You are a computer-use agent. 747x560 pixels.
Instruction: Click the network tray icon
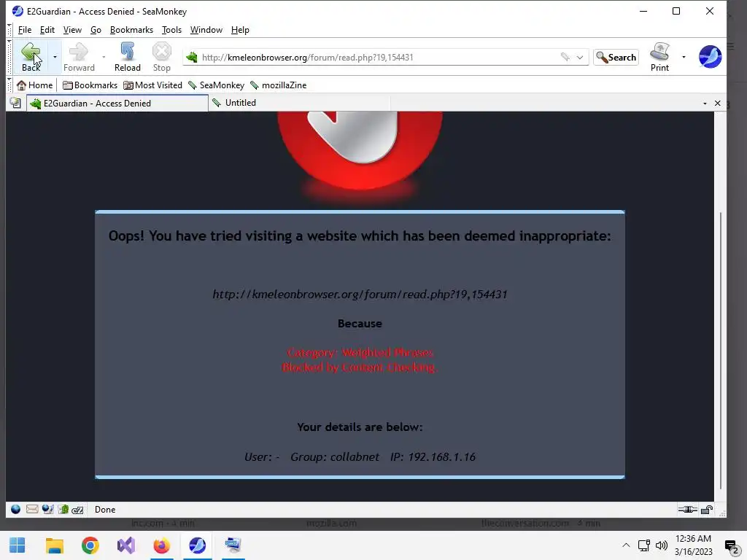coord(644,545)
